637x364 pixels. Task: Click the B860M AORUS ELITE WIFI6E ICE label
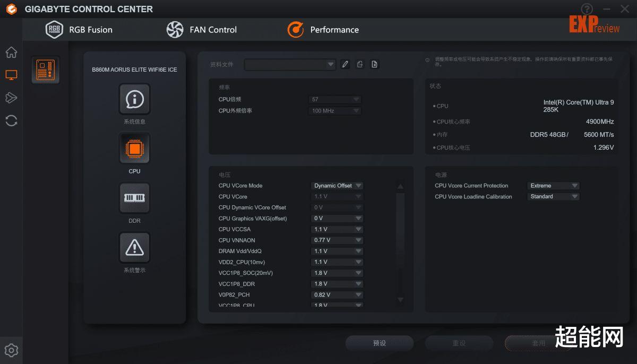[x=134, y=70]
